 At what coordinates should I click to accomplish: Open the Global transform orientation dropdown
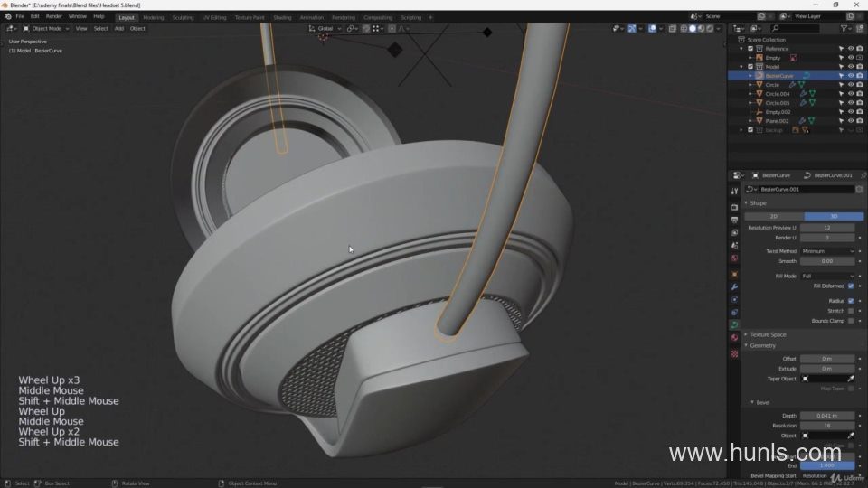[x=325, y=29]
